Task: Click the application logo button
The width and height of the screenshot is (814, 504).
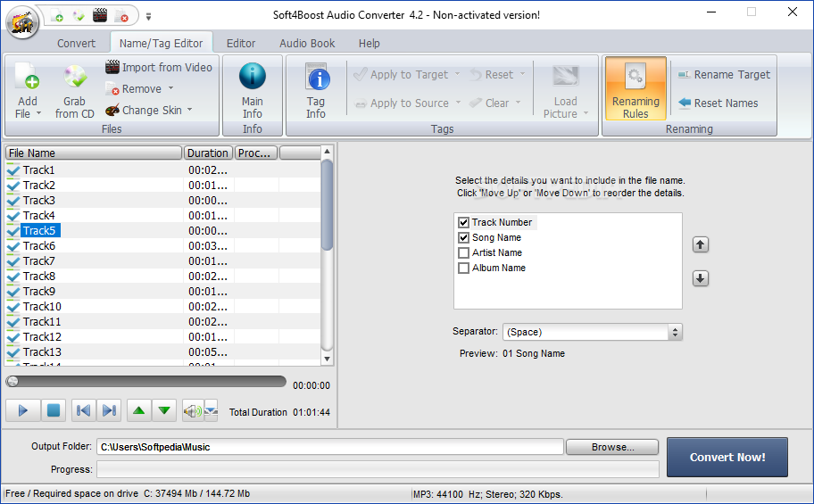Action: click(x=22, y=22)
